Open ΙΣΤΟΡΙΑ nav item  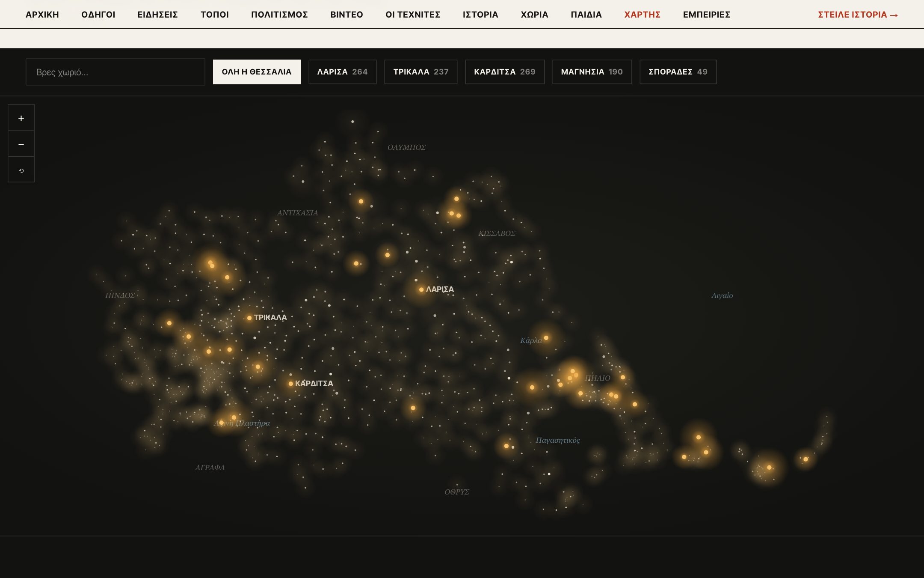[480, 15]
